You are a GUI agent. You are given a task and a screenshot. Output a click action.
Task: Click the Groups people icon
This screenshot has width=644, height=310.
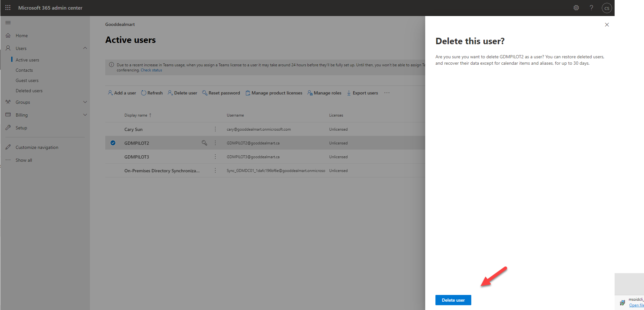tap(8, 102)
